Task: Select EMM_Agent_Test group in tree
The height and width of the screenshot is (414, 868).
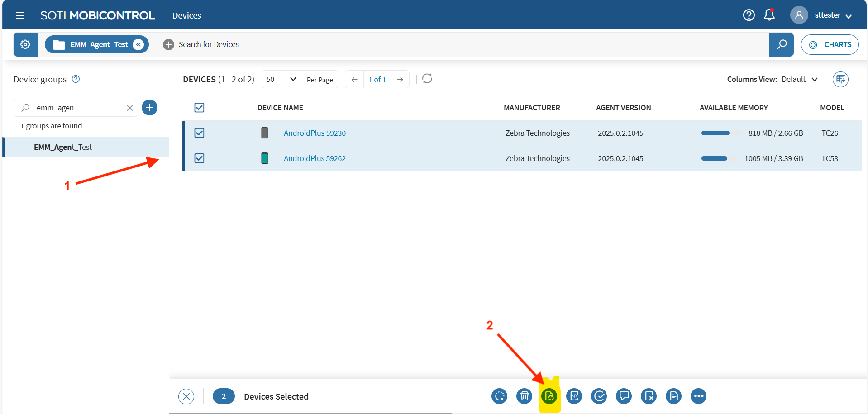Action: [63, 147]
